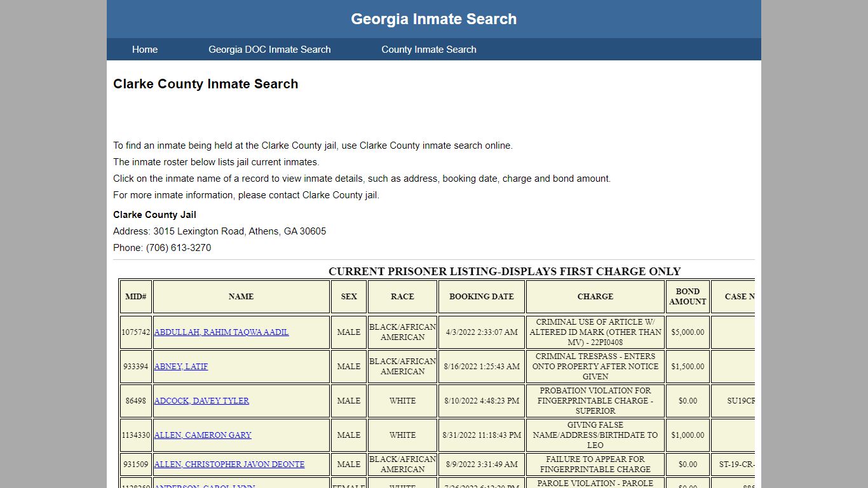Click the $1,000.00 bond amount
This screenshot has height=488, width=868.
pos(688,435)
